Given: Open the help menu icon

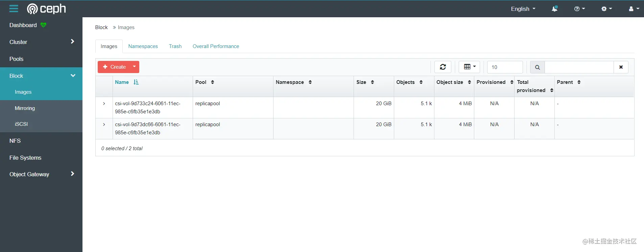Looking at the screenshot, I should [x=579, y=9].
